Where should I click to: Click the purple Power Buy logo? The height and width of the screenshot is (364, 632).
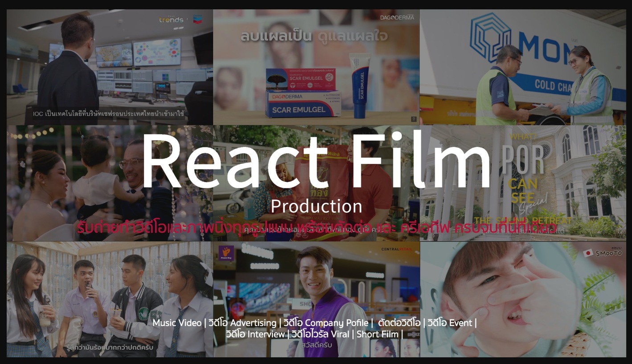[226, 253]
